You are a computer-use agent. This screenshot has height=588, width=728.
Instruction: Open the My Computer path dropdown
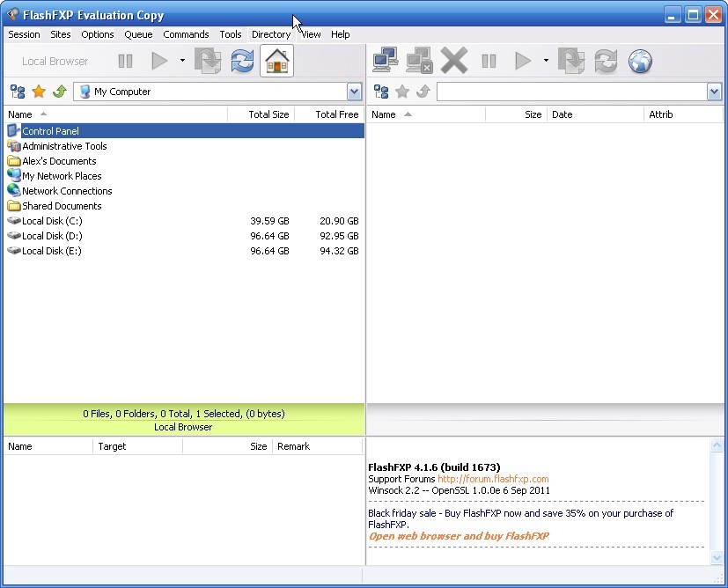(354, 91)
